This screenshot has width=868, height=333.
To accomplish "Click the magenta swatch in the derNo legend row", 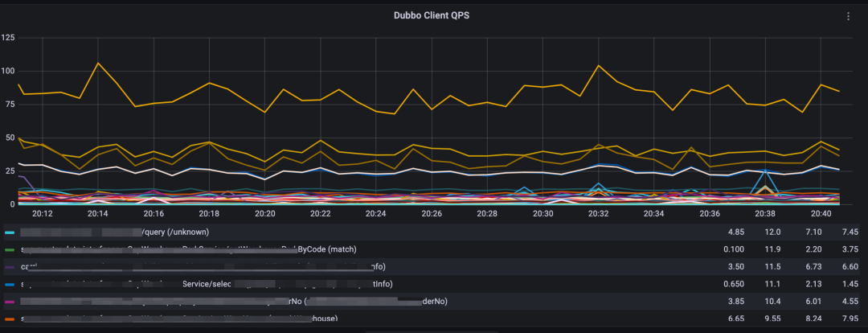I will click(10, 302).
